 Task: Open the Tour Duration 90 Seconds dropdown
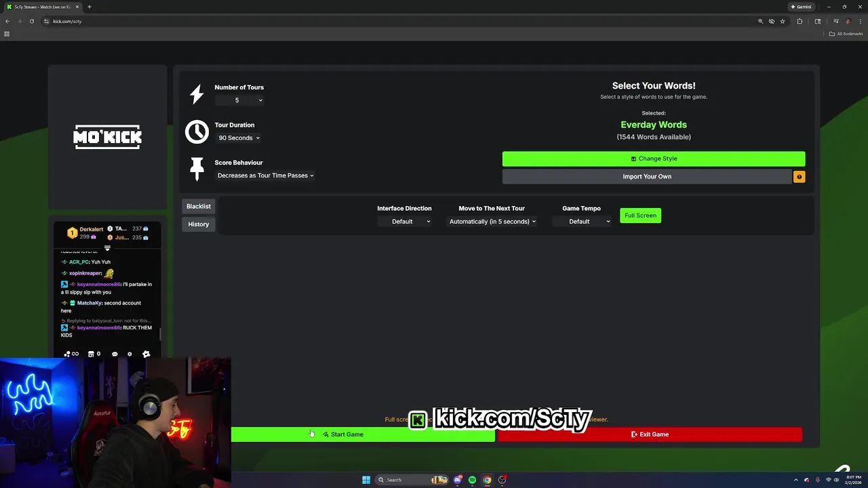click(x=239, y=138)
